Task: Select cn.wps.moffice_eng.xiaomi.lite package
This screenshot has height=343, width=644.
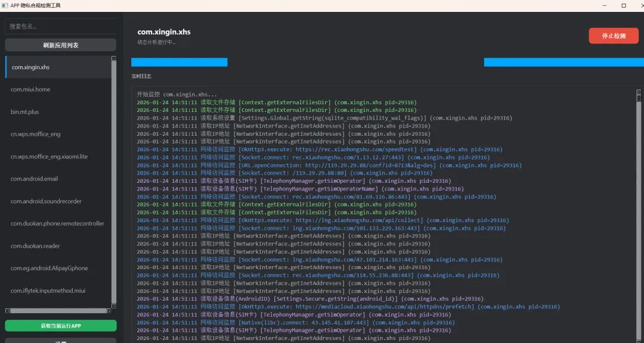Action: click(x=58, y=157)
